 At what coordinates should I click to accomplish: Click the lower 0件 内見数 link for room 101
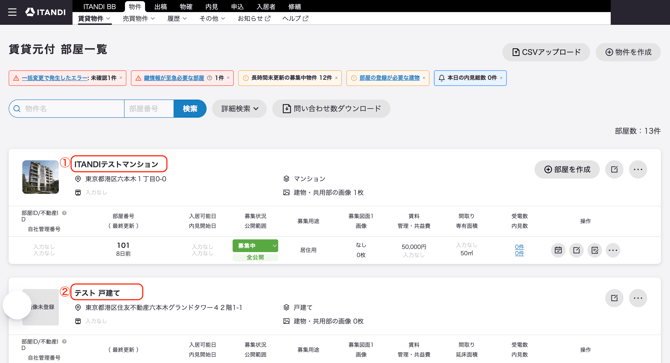[x=519, y=254]
